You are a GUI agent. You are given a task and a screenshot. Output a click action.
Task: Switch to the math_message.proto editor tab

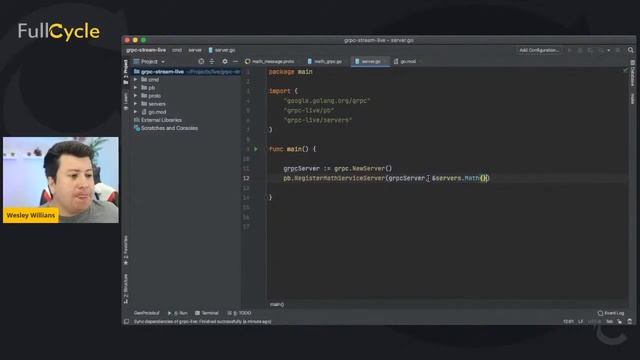coord(270,61)
